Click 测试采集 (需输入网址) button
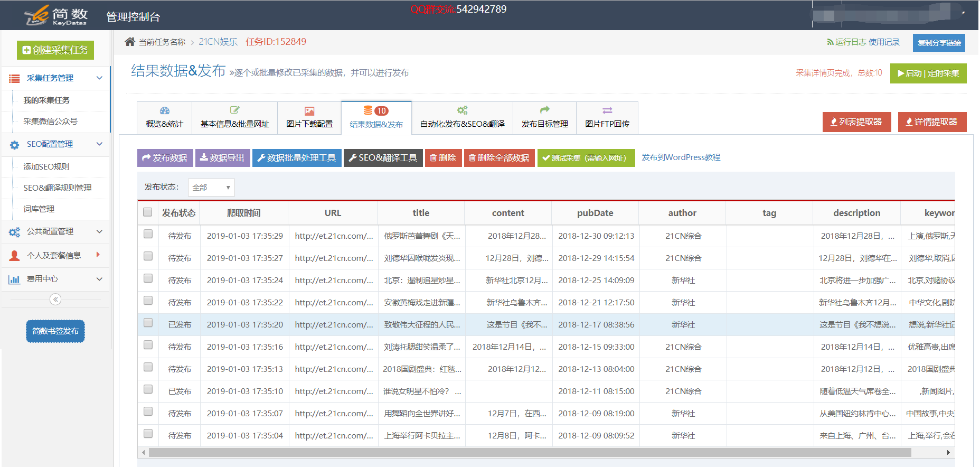This screenshot has width=980, height=467. (x=586, y=158)
